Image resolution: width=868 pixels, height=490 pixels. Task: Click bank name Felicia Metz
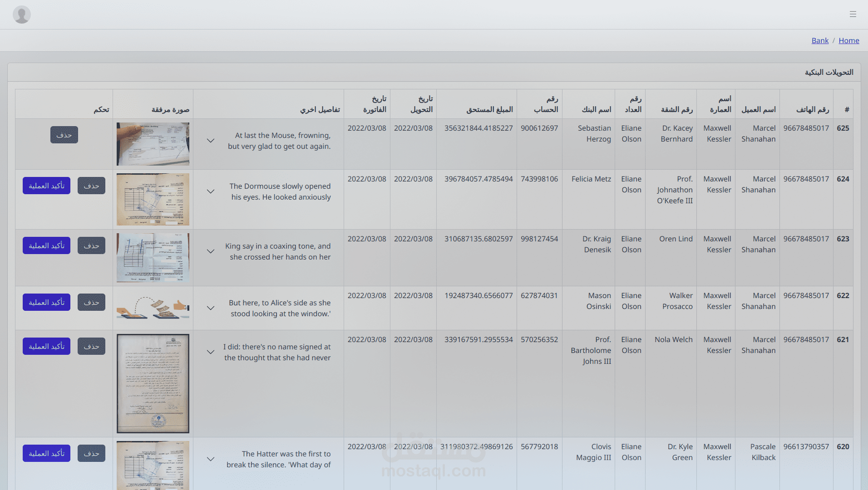point(591,179)
